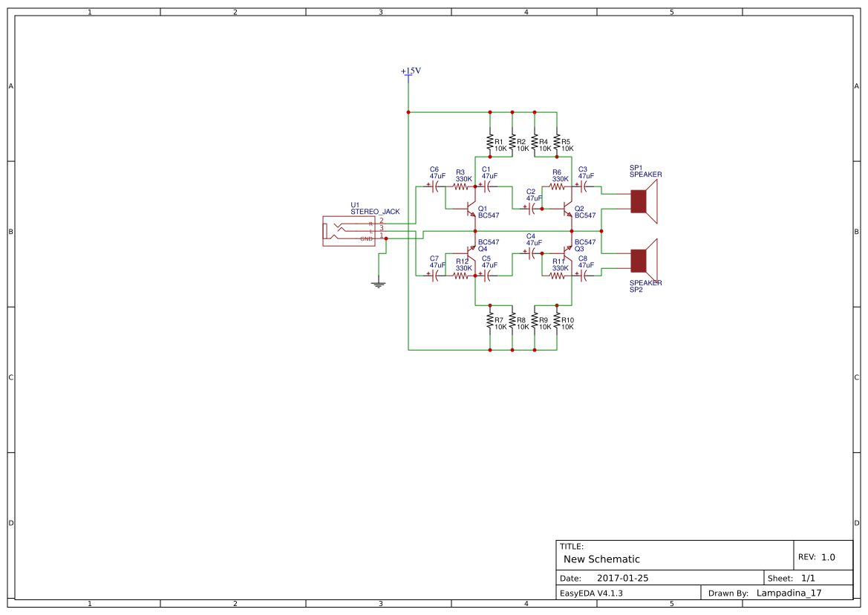Click the EasyEDA V4.1.3 label

[x=591, y=592]
